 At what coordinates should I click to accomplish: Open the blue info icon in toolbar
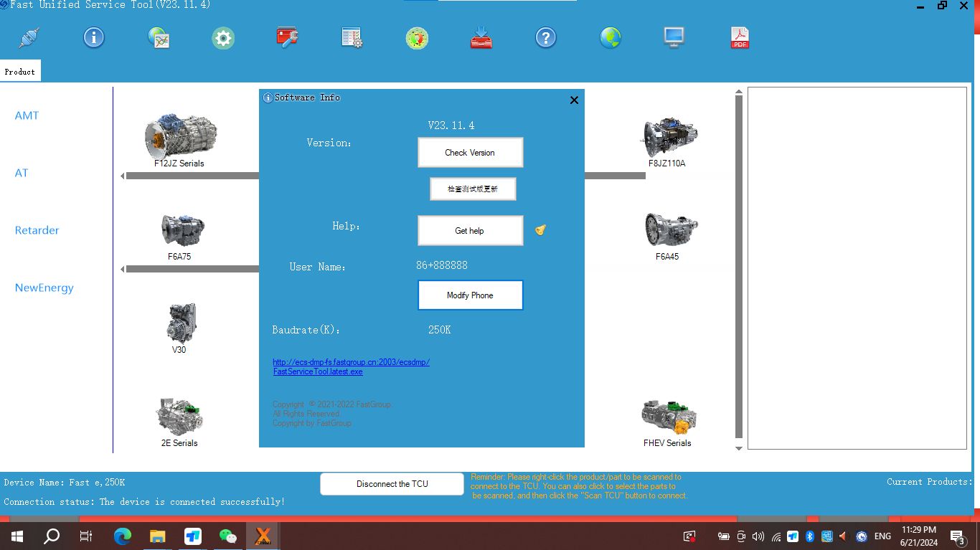coord(94,37)
